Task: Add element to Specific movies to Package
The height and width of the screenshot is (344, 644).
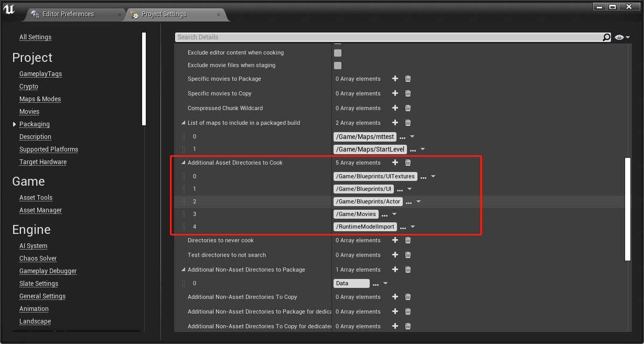Action: 395,79
